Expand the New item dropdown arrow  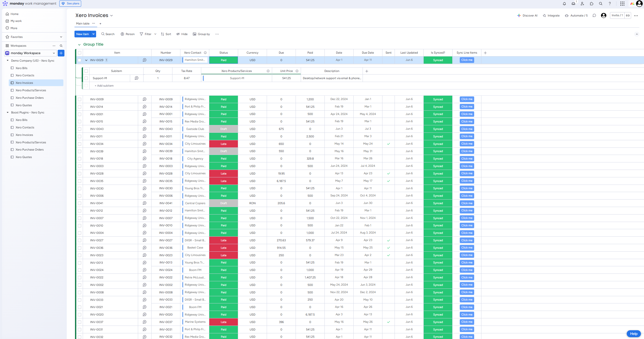coord(94,34)
